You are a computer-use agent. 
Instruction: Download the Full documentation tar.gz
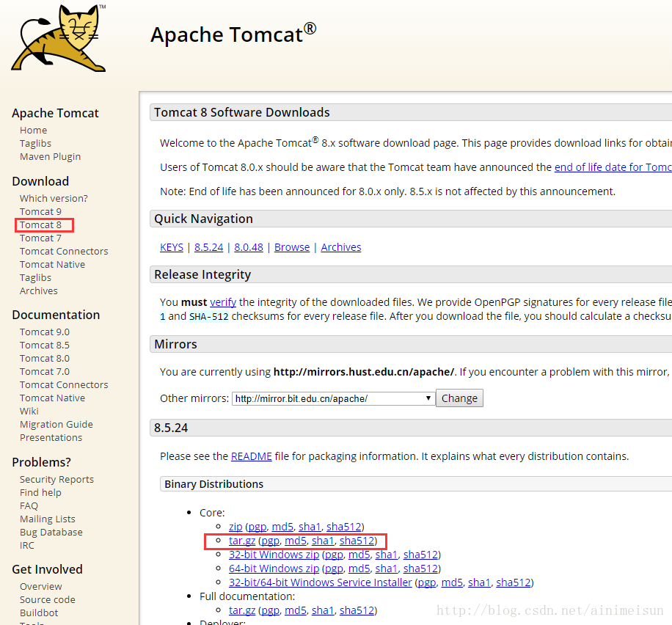point(242,610)
